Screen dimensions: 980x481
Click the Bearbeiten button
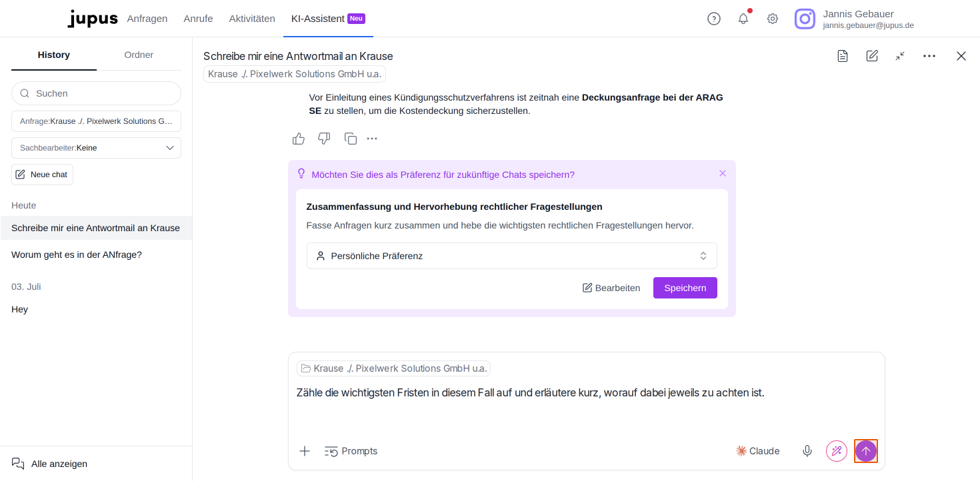(611, 288)
